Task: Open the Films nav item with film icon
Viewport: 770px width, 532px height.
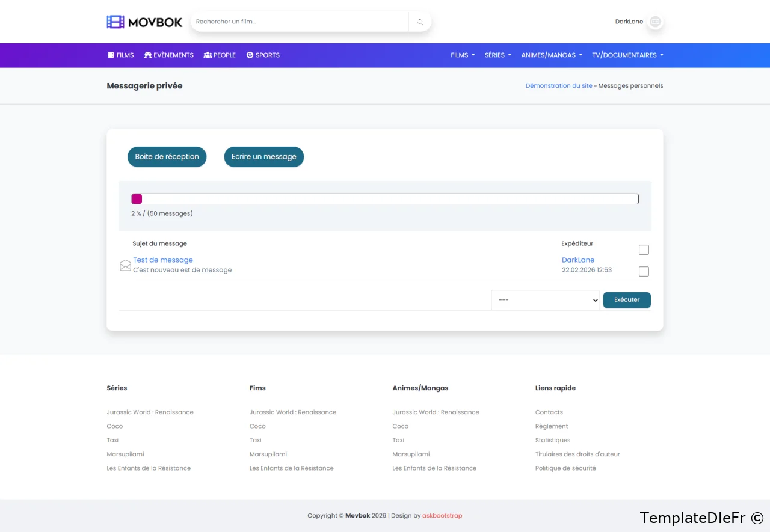Action: pos(120,55)
